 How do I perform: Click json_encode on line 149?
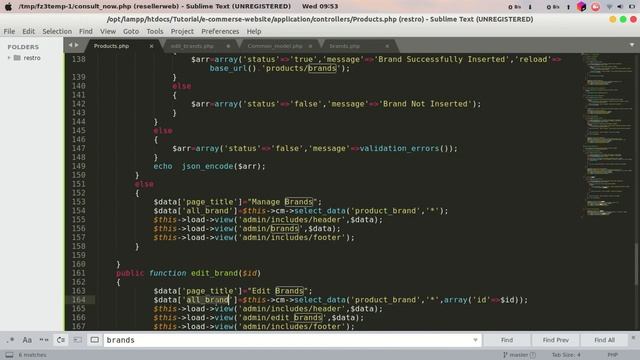[x=207, y=166]
